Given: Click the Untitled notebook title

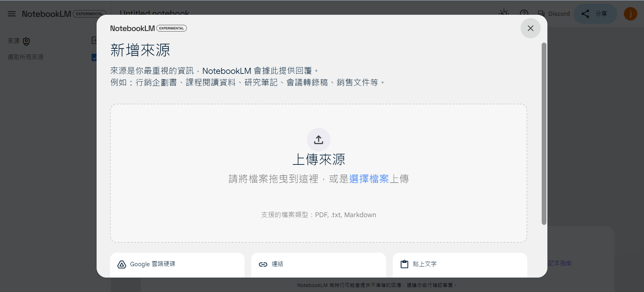Looking at the screenshot, I should [154, 14].
